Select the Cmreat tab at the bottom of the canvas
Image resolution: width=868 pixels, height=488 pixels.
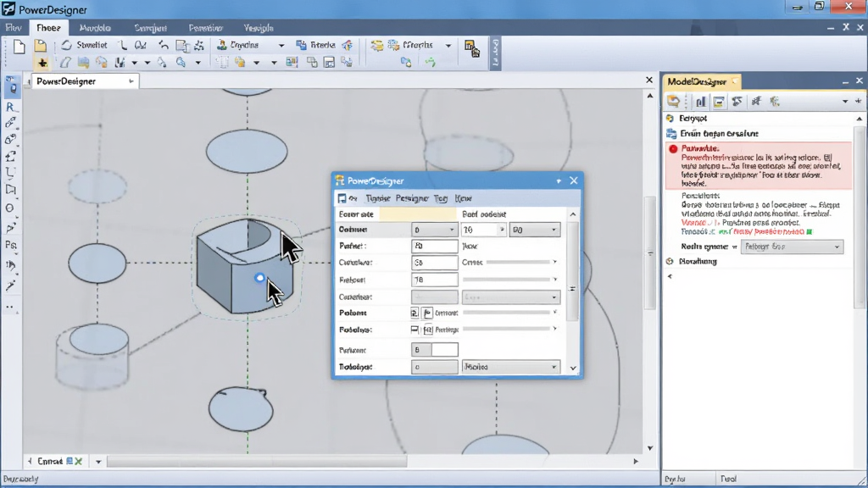coord(50,461)
